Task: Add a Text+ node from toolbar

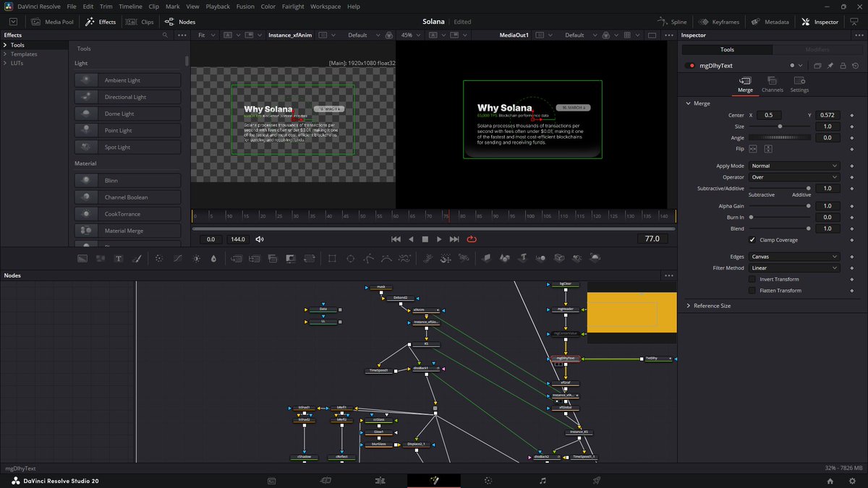Action: coord(119,258)
